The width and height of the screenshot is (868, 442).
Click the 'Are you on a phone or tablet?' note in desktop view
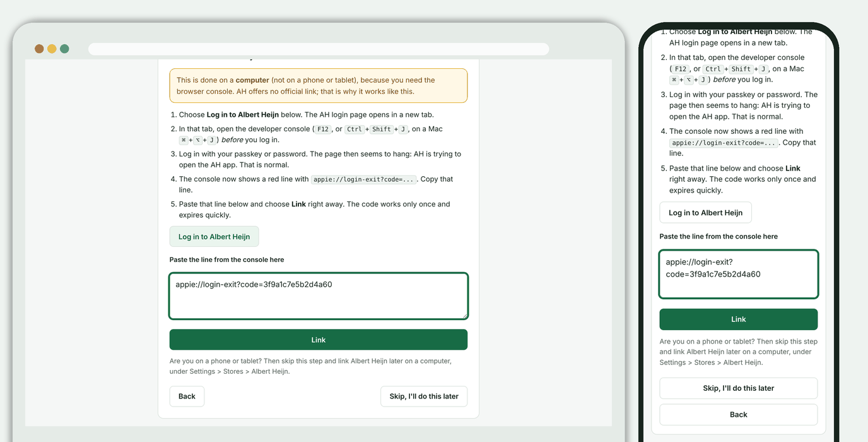tap(310, 366)
